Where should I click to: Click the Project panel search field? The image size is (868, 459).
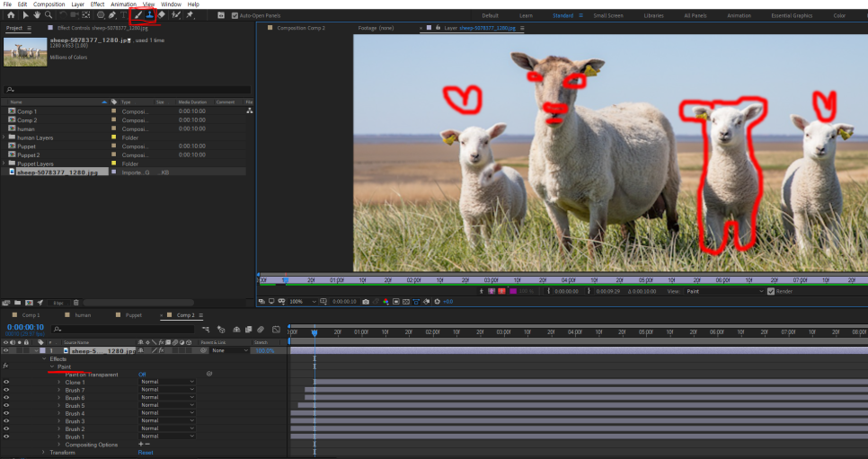tap(128, 89)
